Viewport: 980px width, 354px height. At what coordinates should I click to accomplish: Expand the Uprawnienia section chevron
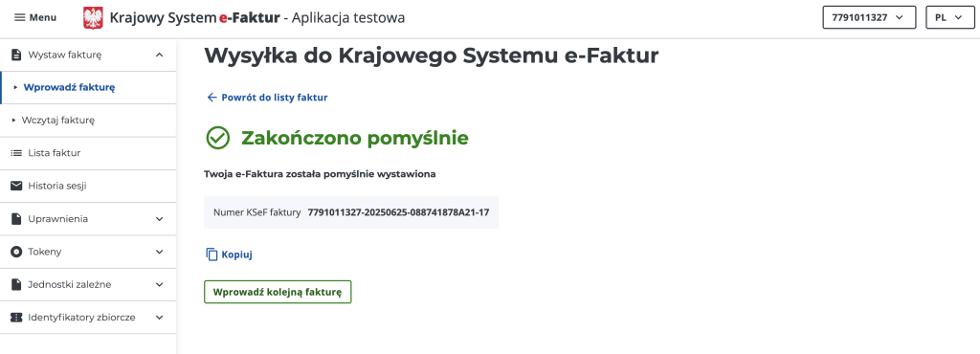(x=160, y=219)
